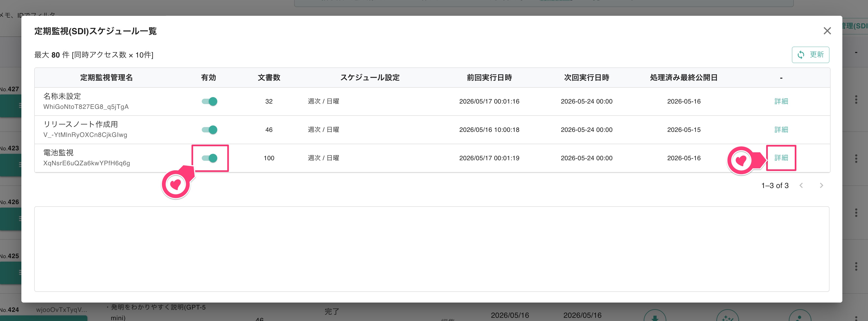Click the document count 46 in the リリースノート作成用 row

(269, 130)
